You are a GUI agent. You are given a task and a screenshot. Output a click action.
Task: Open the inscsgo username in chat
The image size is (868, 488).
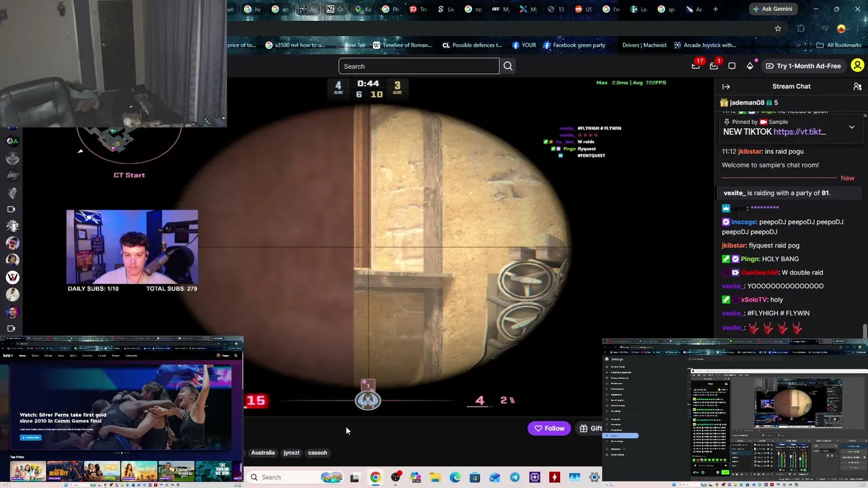(744, 222)
